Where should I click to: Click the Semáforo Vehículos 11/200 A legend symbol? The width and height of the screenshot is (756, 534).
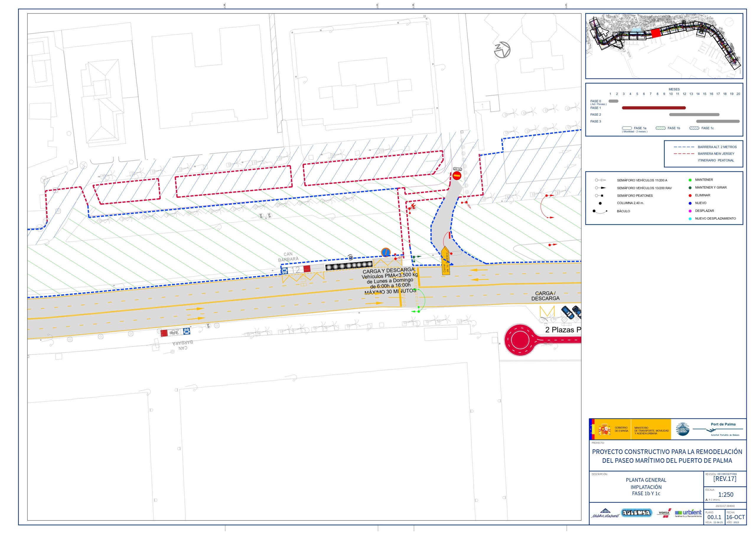pos(600,180)
